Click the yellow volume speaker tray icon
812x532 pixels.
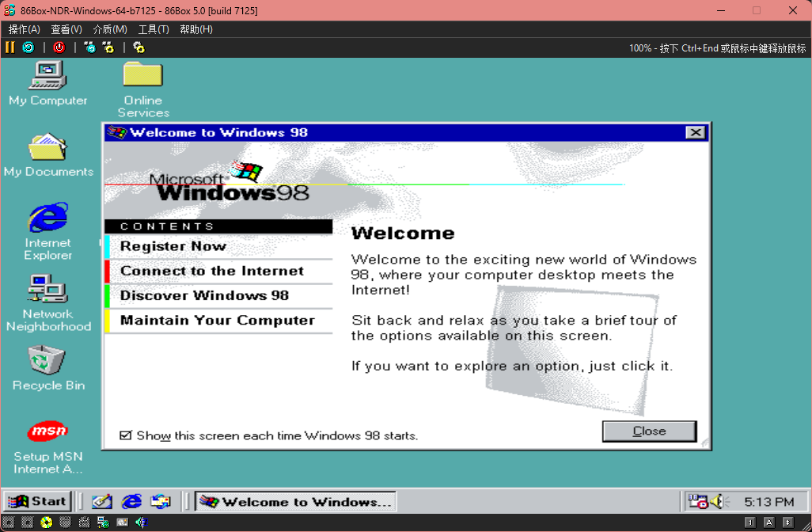click(x=719, y=501)
